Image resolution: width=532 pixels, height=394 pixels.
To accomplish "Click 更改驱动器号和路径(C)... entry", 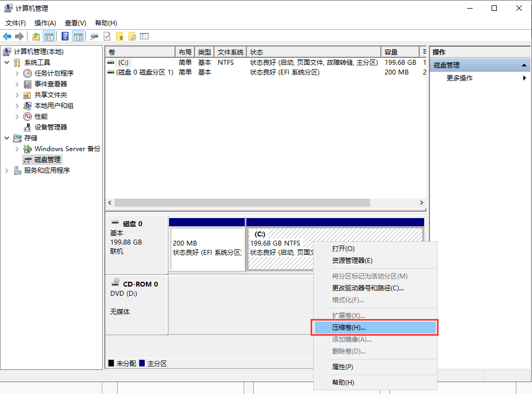I will pyautogui.click(x=368, y=288).
